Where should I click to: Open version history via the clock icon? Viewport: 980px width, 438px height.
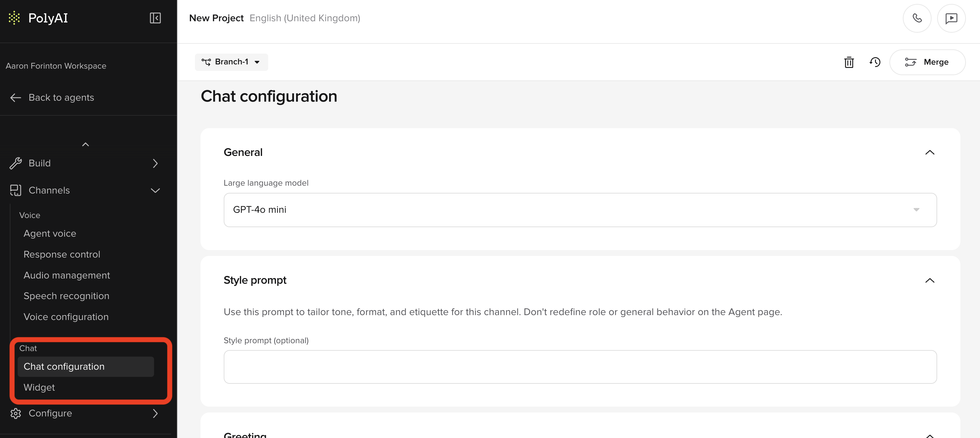click(x=875, y=62)
